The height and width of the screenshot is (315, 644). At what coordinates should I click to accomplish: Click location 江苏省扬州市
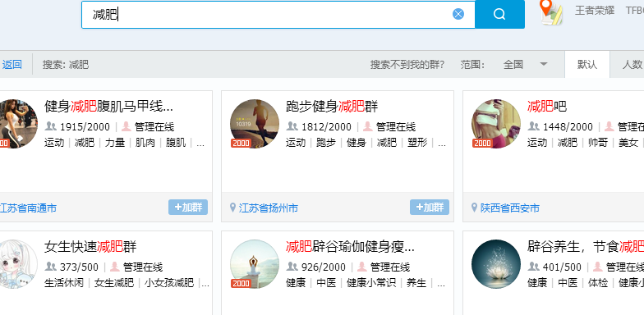pos(269,208)
